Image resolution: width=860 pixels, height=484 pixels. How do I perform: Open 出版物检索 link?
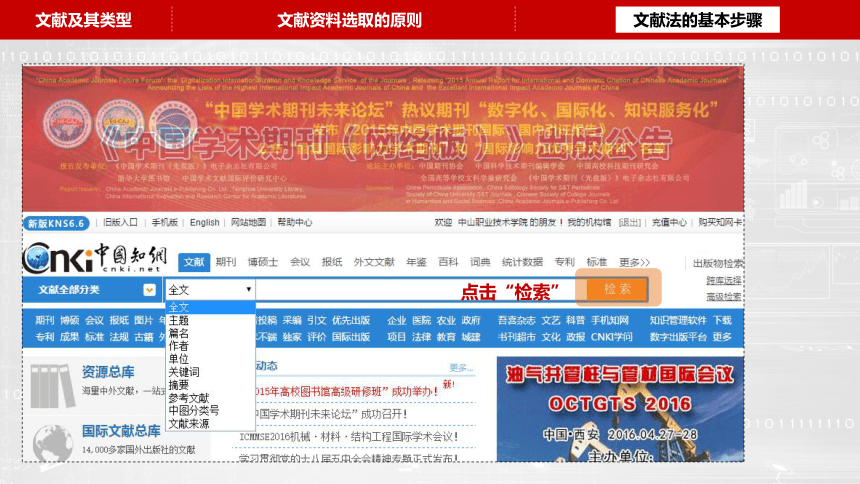[718, 263]
